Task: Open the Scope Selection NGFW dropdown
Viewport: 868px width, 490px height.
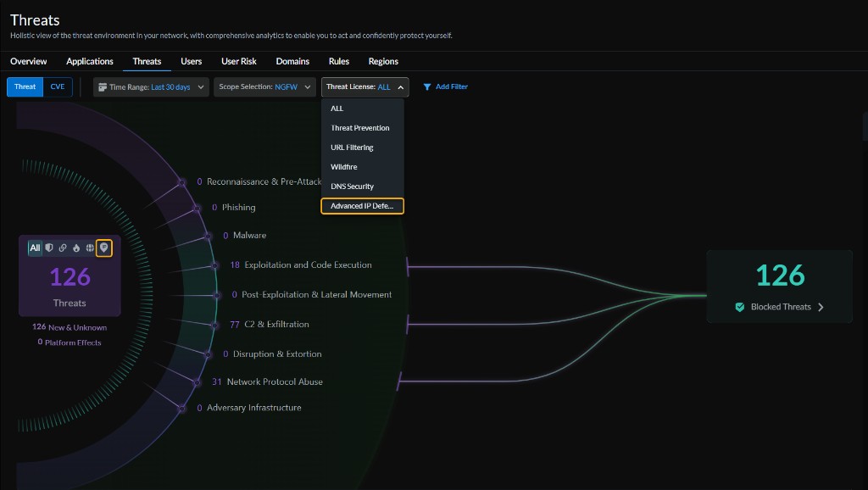Action: tap(264, 87)
